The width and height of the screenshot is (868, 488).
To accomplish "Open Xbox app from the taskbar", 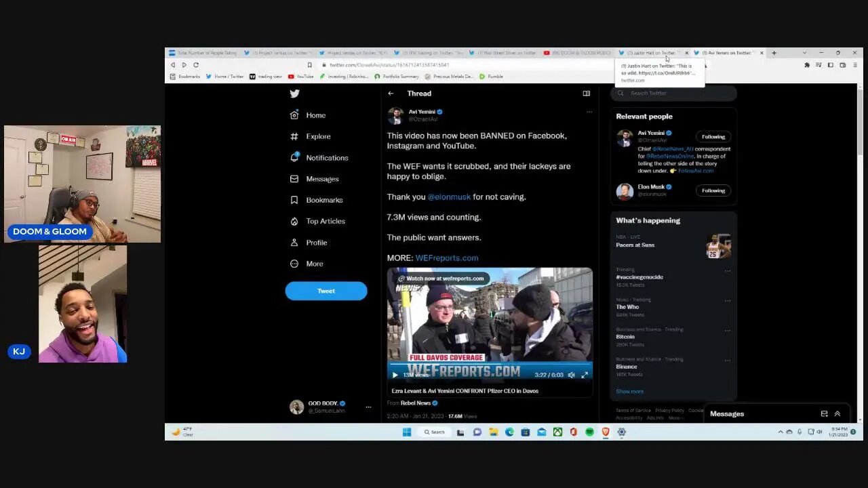I will [x=557, y=432].
